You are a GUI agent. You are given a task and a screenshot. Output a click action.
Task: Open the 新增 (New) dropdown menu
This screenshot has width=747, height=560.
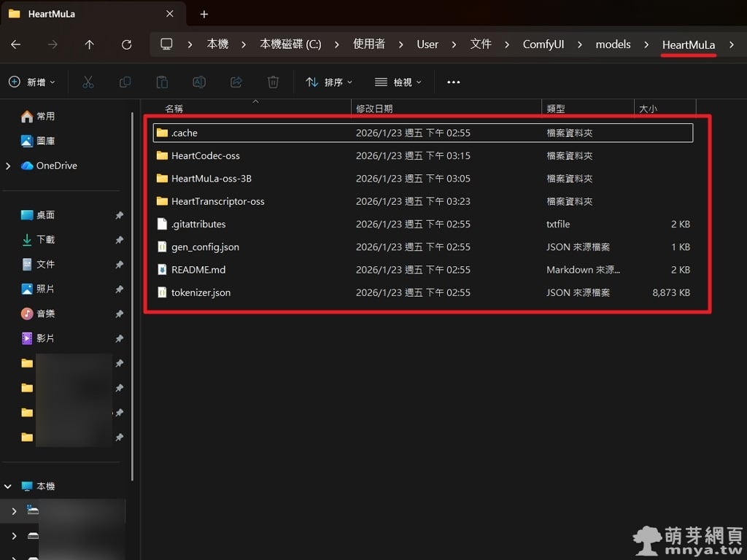click(32, 82)
